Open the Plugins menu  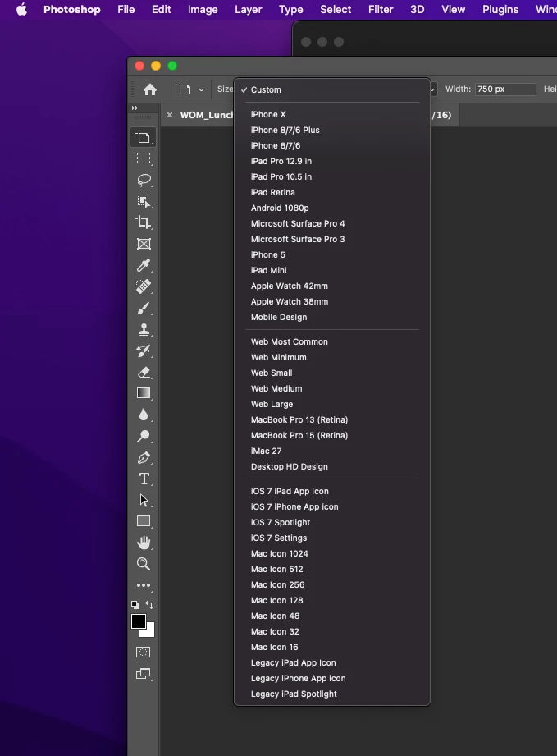coord(500,10)
